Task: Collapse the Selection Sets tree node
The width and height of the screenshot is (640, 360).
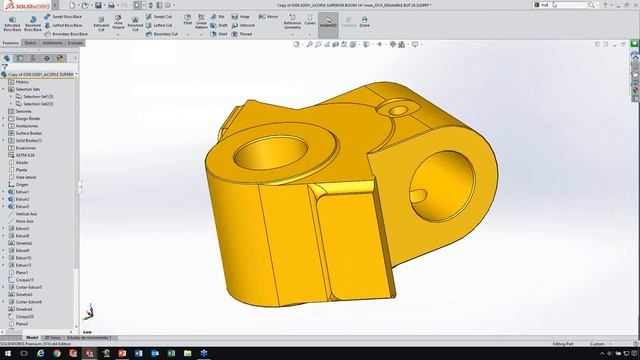Action: (x=3, y=89)
